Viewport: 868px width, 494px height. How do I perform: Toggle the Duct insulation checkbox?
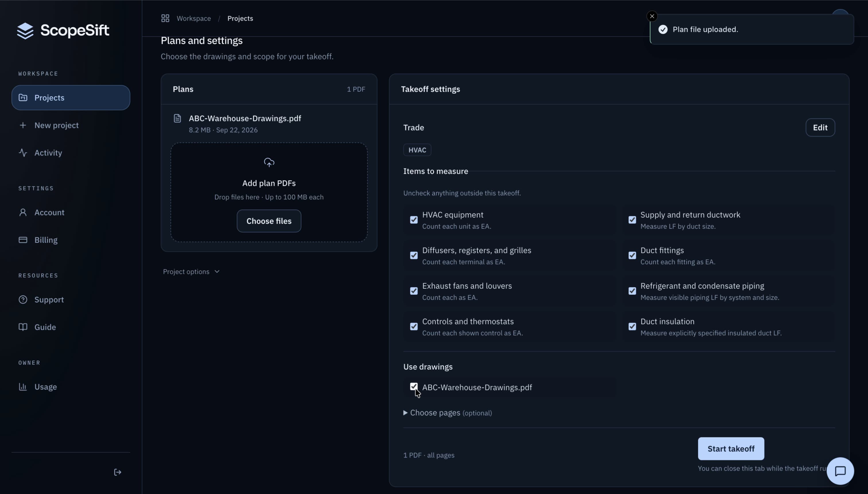[x=632, y=327]
